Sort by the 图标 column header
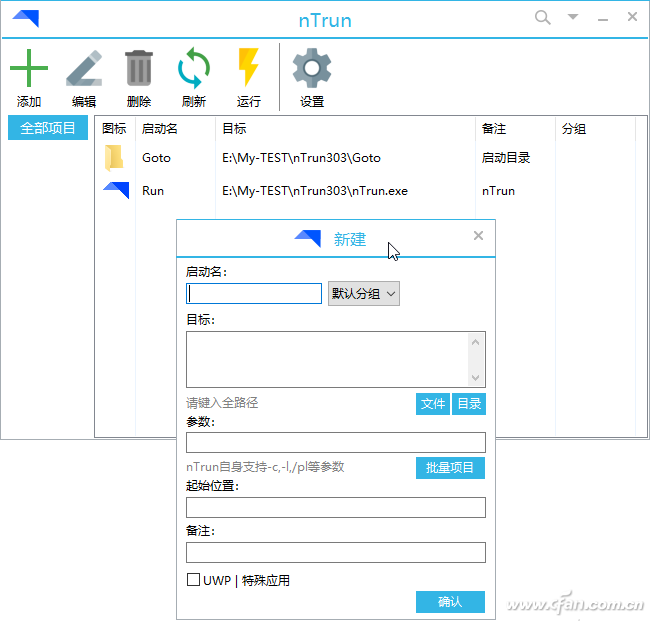 114,129
